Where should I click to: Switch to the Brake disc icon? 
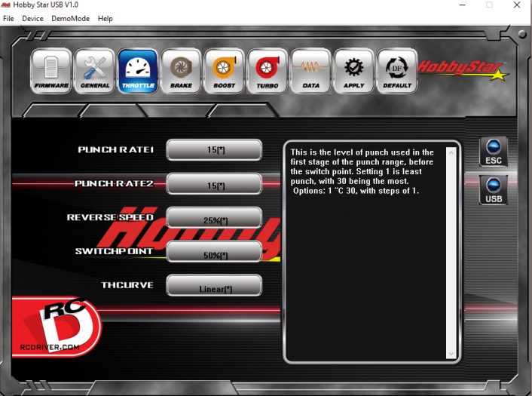pos(181,72)
